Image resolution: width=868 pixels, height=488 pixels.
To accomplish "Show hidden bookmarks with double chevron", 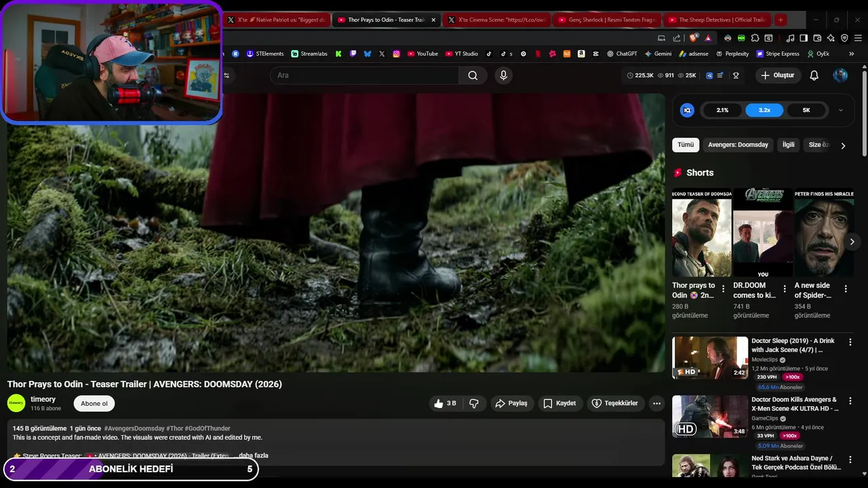I will (x=852, y=54).
